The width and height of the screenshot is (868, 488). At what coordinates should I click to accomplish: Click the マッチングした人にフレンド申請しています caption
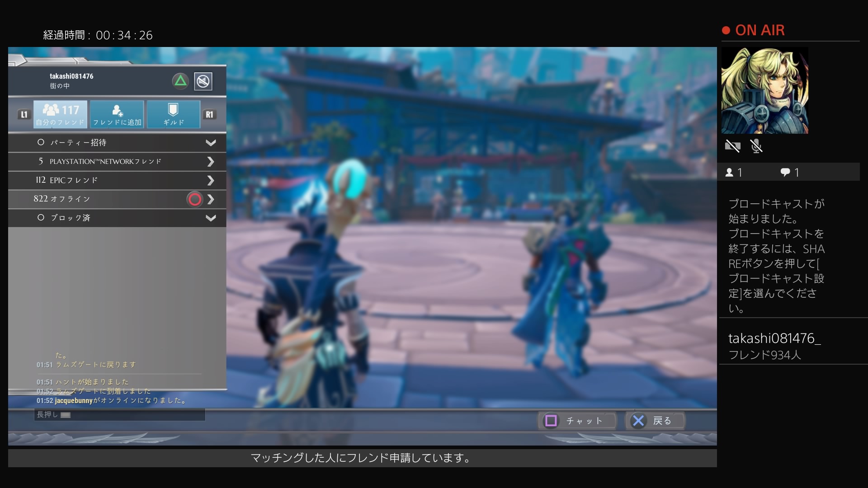tap(362, 458)
